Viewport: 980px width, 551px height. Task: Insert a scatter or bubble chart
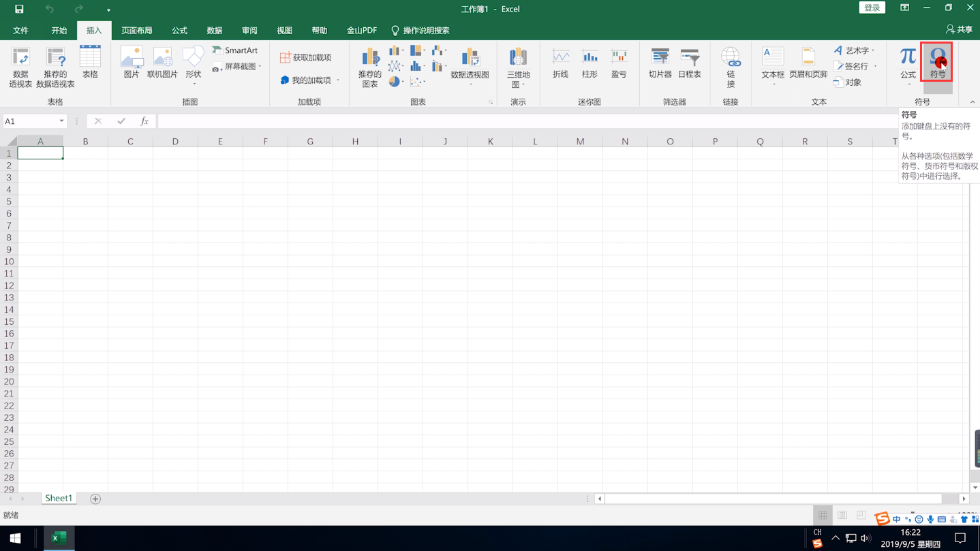tap(417, 82)
